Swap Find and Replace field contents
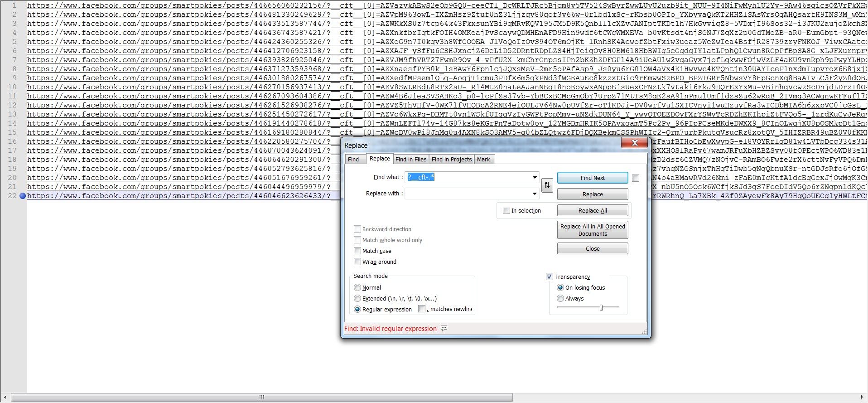 [547, 185]
